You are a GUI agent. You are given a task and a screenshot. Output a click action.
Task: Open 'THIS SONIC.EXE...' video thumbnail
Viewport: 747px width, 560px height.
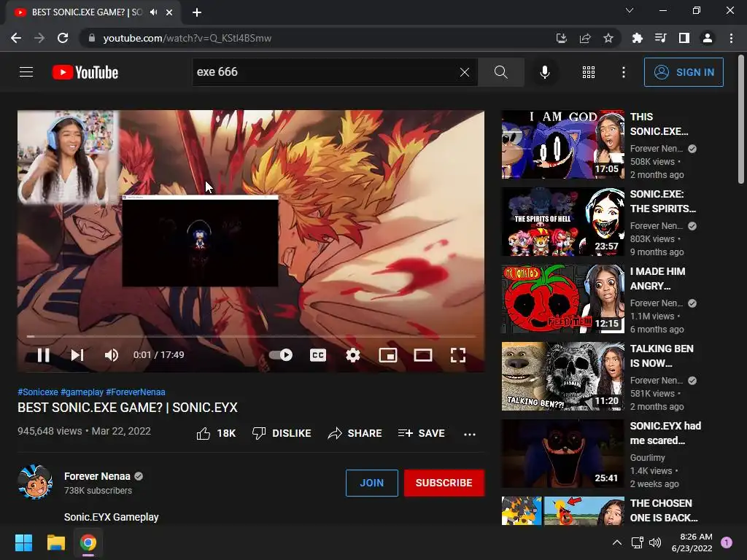pos(562,145)
